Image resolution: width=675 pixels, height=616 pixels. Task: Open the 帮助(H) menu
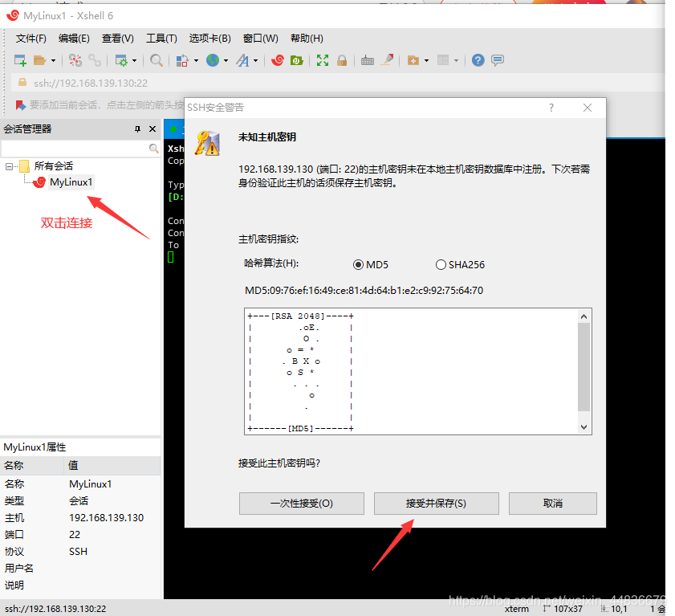click(307, 39)
